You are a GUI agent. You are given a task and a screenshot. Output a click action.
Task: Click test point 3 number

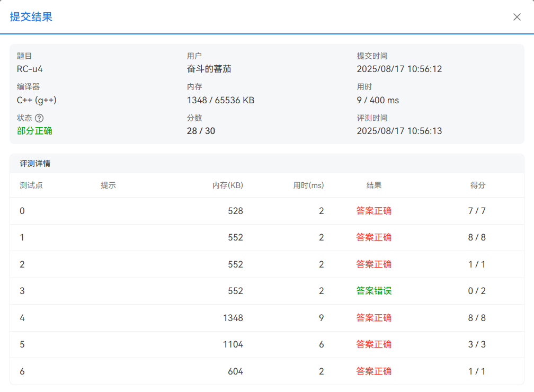click(x=22, y=291)
